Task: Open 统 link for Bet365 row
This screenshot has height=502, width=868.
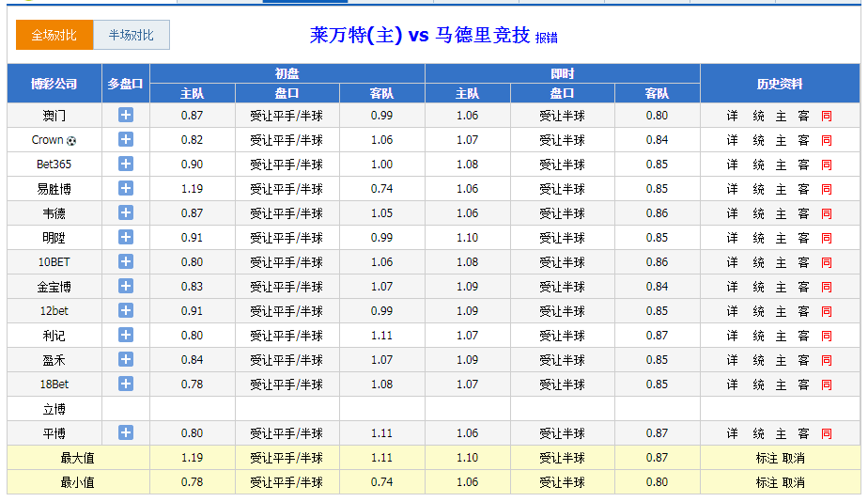Action: (758, 165)
